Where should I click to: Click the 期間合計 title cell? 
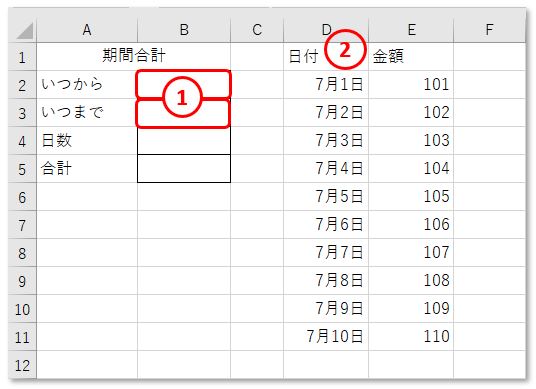[134, 57]
